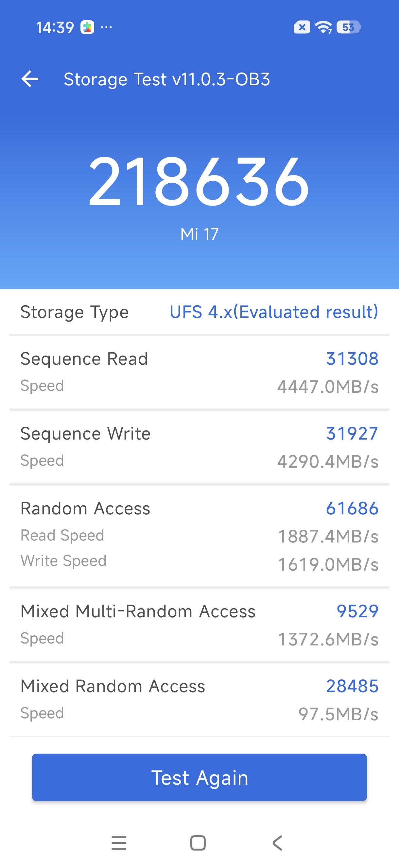Viewport: 399px width, 868px height.
Task: Open recent apps with the menu navigation icon
Action: tap(119, 843)
